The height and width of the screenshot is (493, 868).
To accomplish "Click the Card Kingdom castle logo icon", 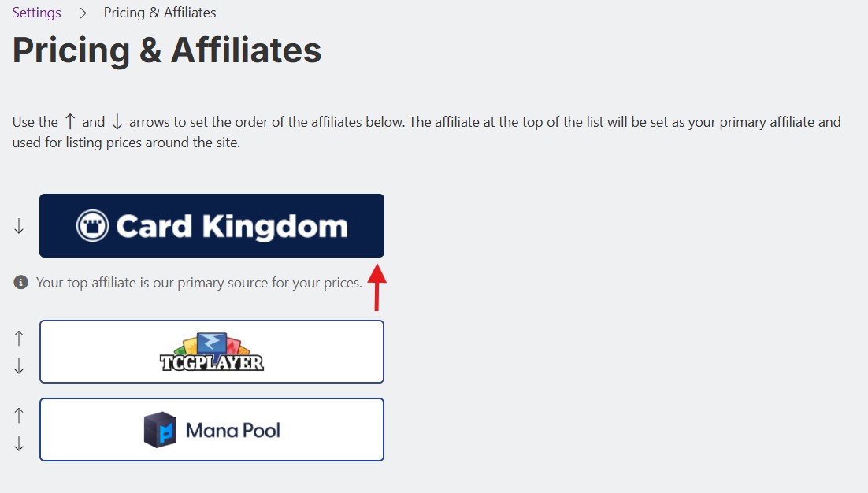I will click(x=92, y=226).
